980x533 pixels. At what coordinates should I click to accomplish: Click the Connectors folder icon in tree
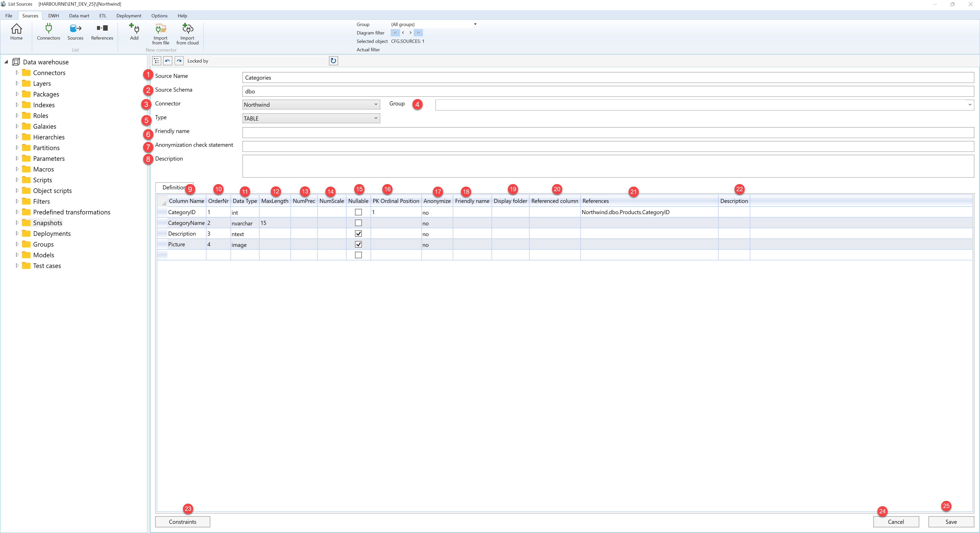click(26, 73)
